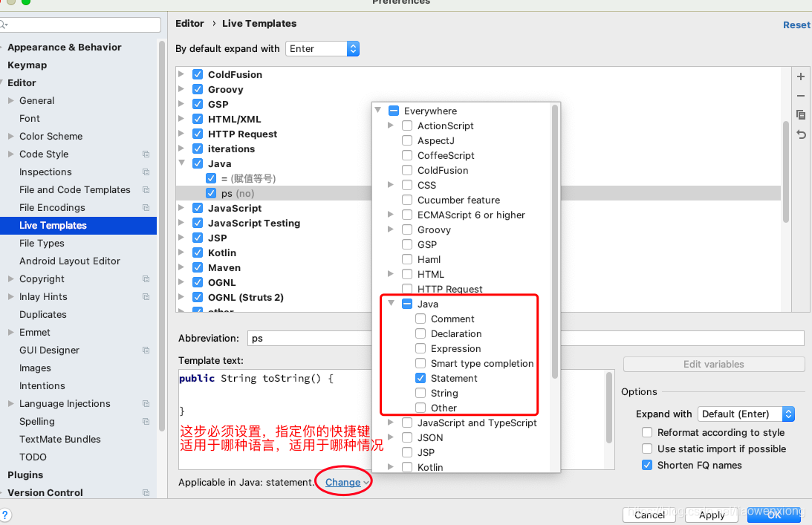The width and height of the screenshot is (812, 525).
Task: Toggle the ps template checkbox
Action: coord(211,193)
